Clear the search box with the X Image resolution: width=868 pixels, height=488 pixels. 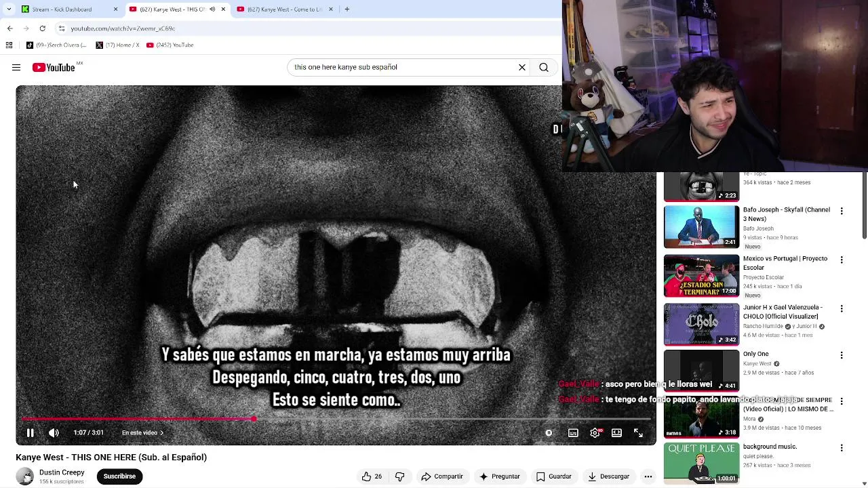(x=522, y=67)
